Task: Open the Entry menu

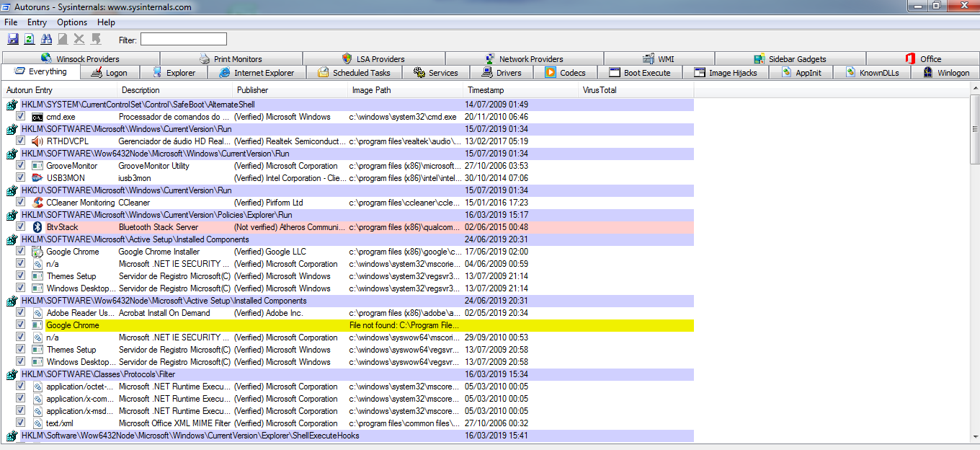Action: [37, 22]
